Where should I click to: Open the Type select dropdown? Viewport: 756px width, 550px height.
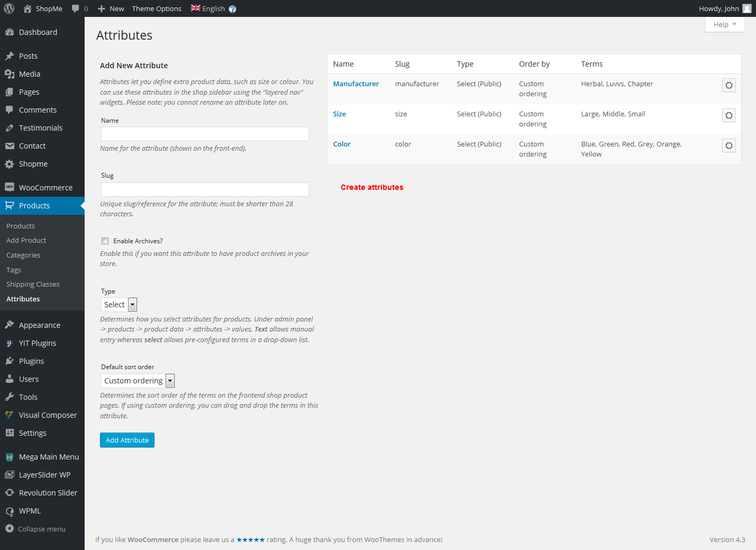point(119,305)
